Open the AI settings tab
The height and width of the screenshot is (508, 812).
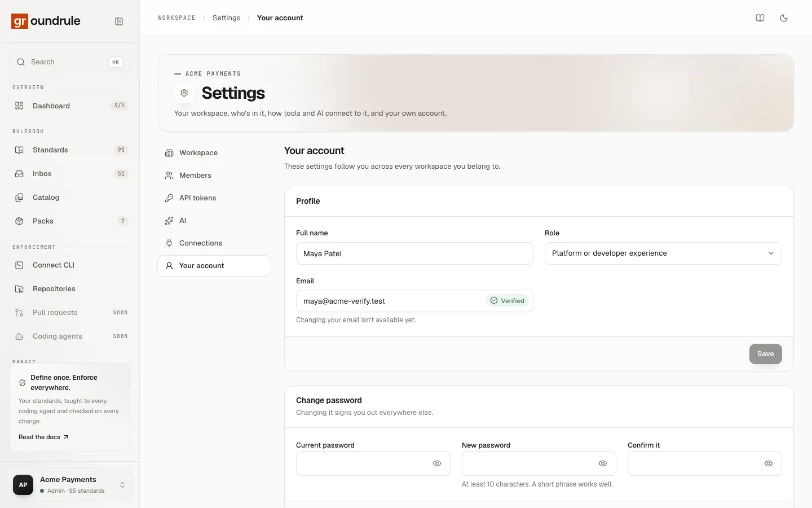[x=214, y=221]
